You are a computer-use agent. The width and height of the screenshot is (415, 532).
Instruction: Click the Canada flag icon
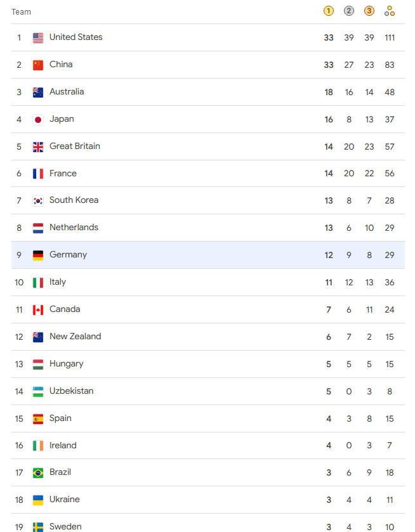tap(38, 309)
